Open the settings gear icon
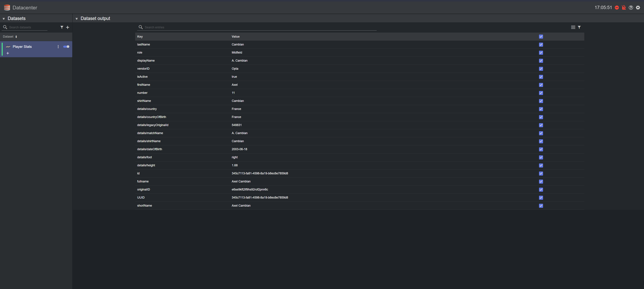Image resolution: width=644 pixels, height=289 pixels. pyautogui.click(x=638, y=8)
